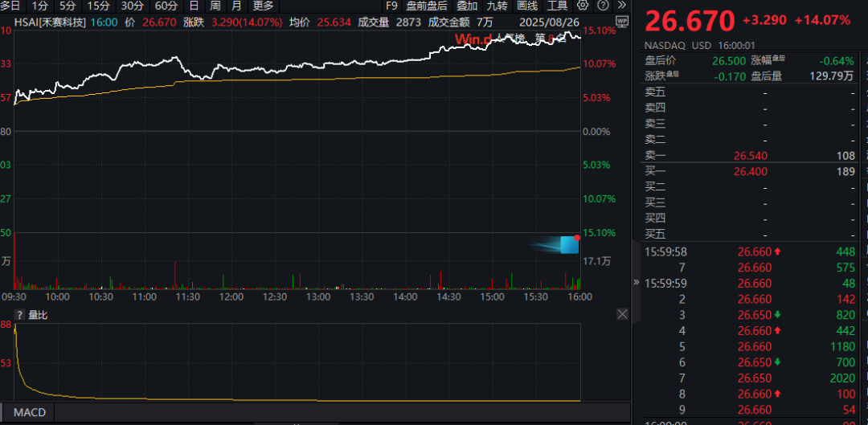Expand the toolbar overflow double-arrow
The height and width of the screenshot is (425, 868).
click(621, 5)
